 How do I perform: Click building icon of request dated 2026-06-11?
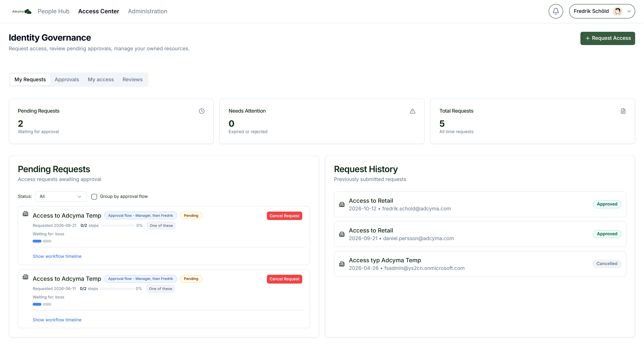tap(26, 277)
